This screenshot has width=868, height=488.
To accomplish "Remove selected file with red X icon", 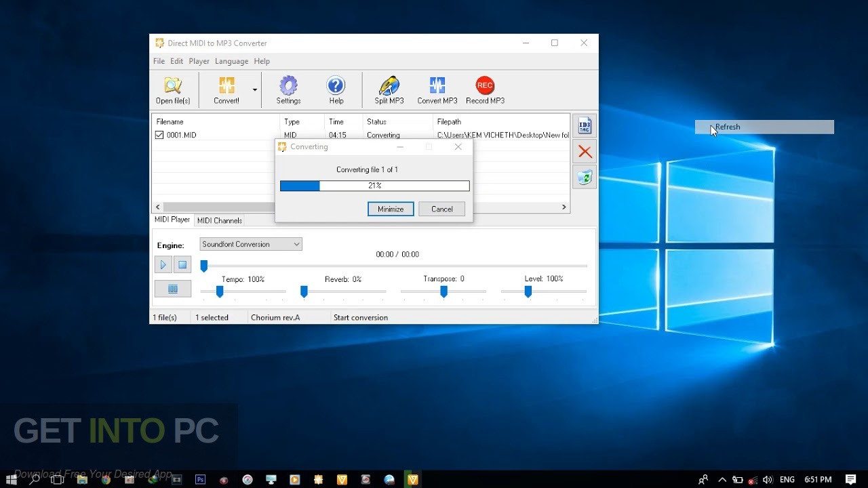I will pos(584,151).
